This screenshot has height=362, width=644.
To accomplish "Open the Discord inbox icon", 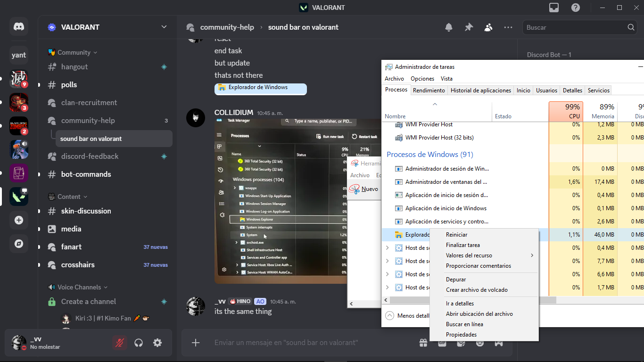I will (554, 8).
